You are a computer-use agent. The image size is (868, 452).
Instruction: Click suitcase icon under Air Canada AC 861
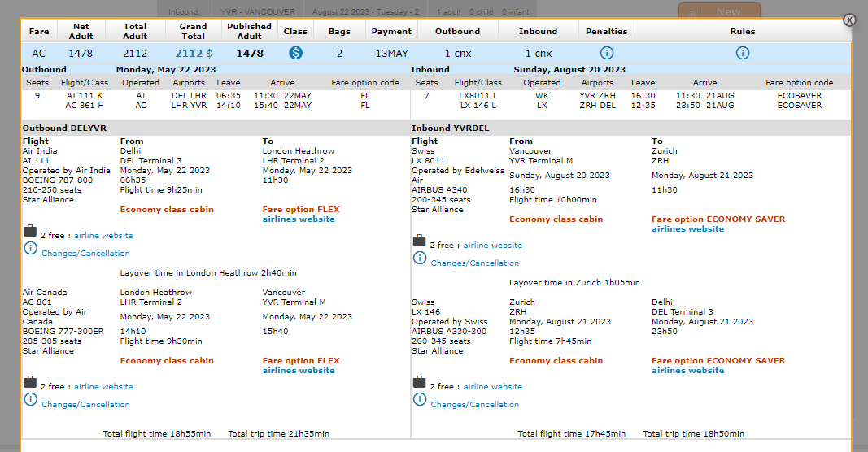point(29,382)
